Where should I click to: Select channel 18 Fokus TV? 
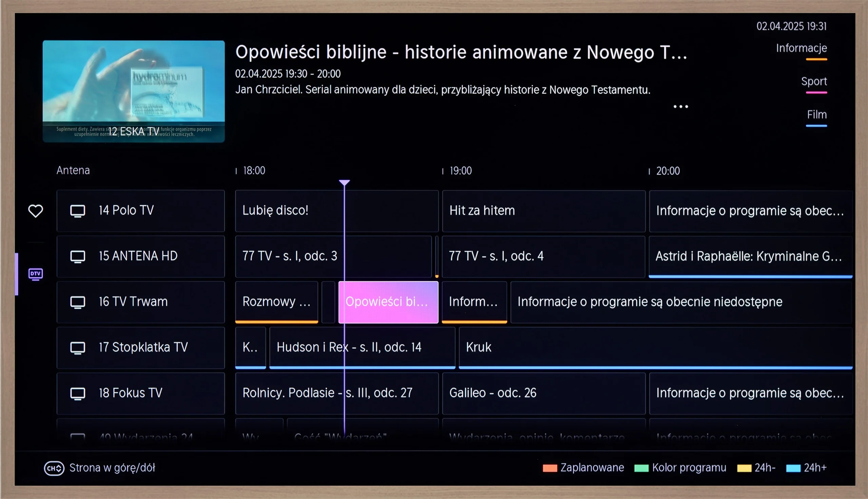[140, 393]
